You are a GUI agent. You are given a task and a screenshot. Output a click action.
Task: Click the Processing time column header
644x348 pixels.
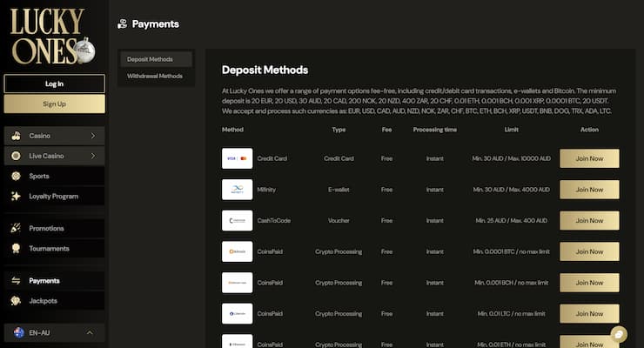pos(435,130)
